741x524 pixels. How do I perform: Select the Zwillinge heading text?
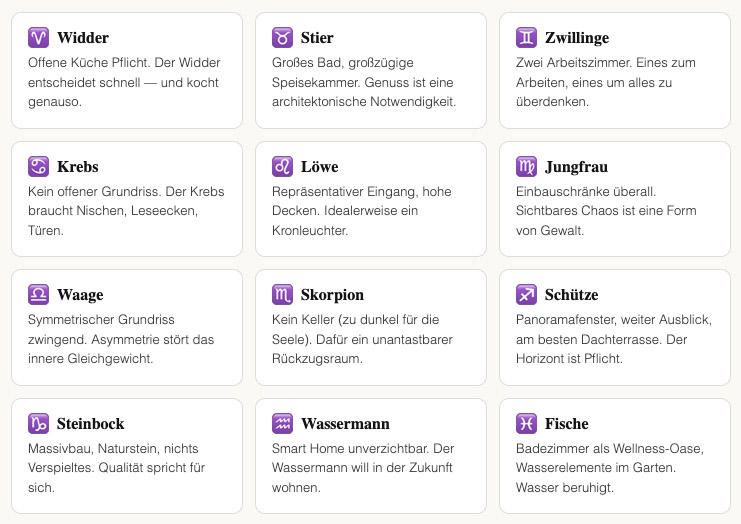click(x=577, y=38)
